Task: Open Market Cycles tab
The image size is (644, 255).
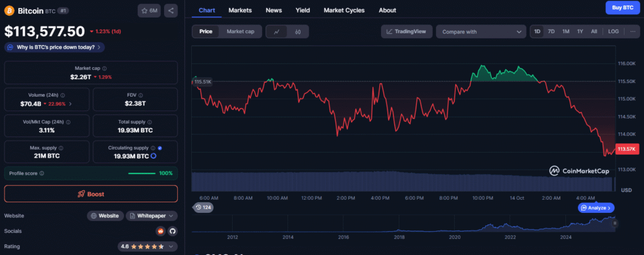Action: click(x=344, y=10)
